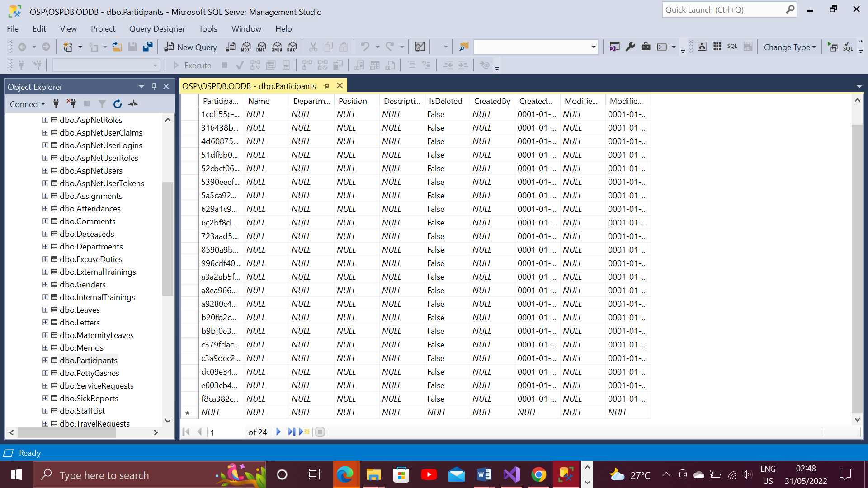The height and width of the screenshot is (488, 868).
Task: Expand the dbo.Participants tree node
Action: point(45,360)
